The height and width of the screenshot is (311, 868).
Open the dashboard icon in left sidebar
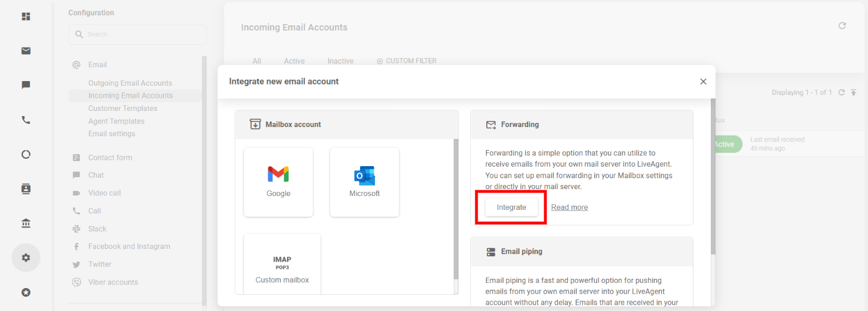[x=26, y=16]
